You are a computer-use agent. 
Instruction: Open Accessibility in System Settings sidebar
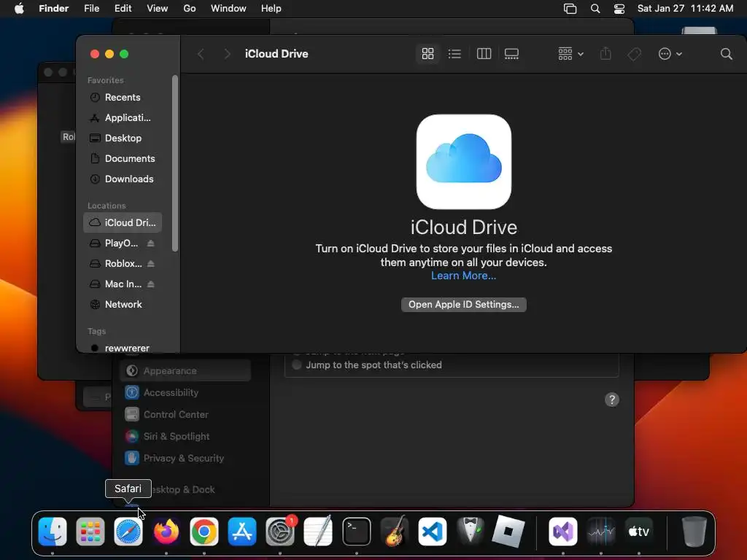[x=185, y=392]
